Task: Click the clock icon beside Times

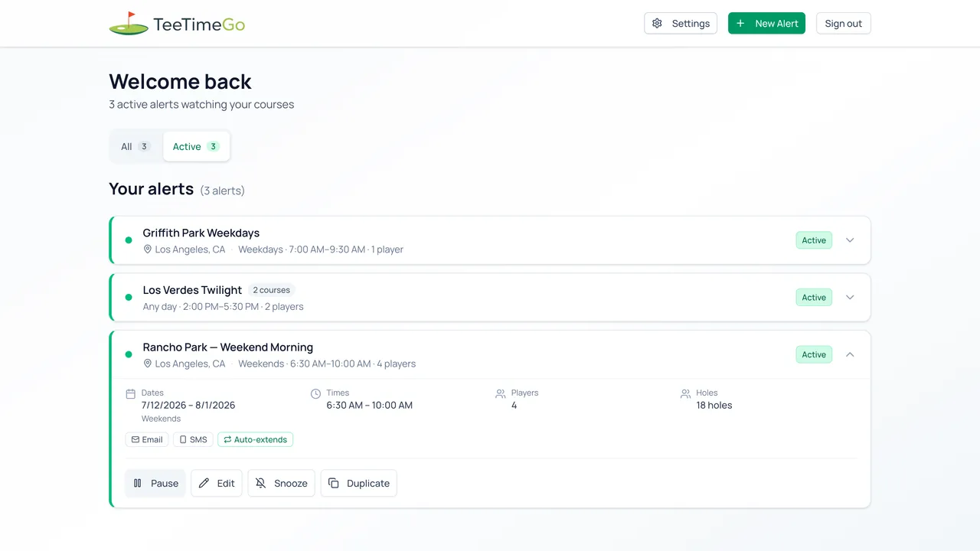Action: [316, 394]
